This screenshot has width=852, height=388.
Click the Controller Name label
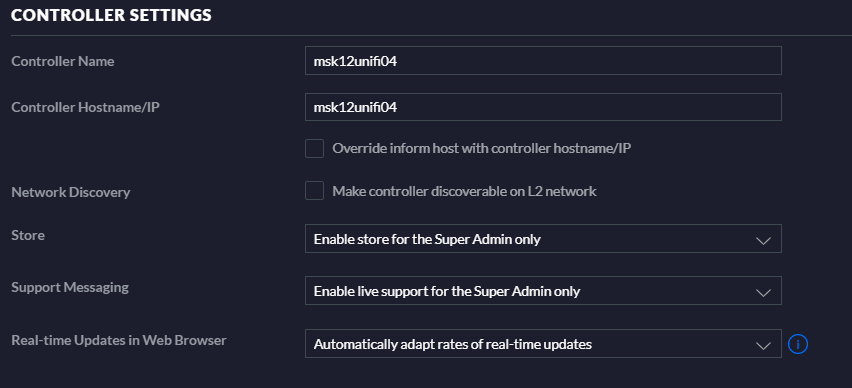(62, 61)
